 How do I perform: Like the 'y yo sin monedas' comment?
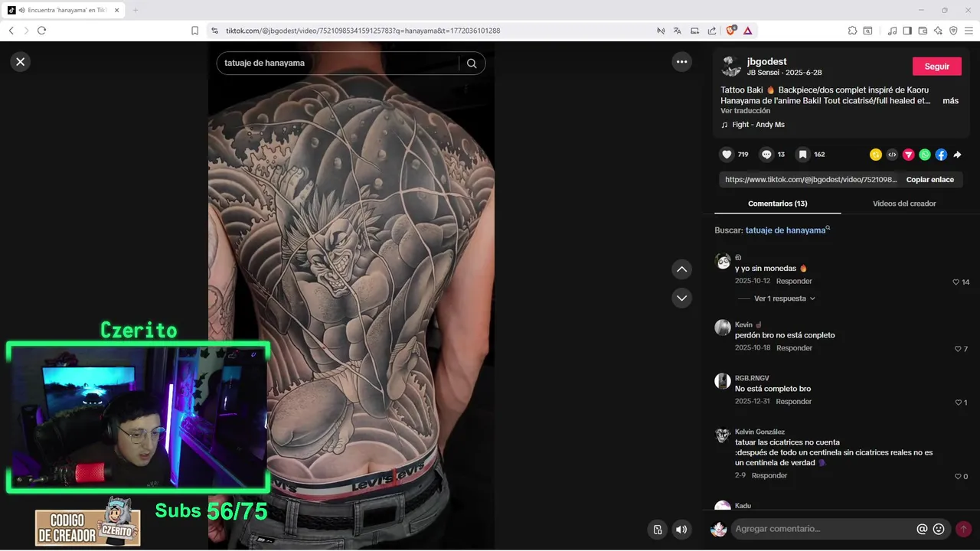coord(955,282)
